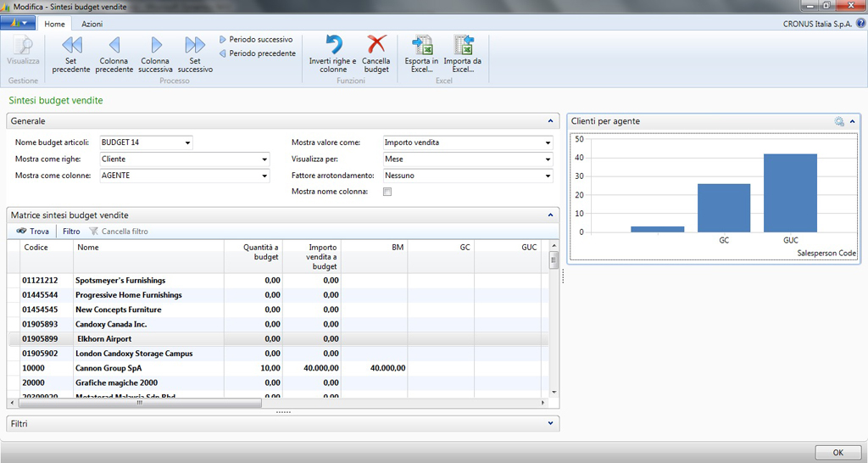Click the GUC bar in chart
This screenshot has height=463, width=868.
click(x=790, y=193)
